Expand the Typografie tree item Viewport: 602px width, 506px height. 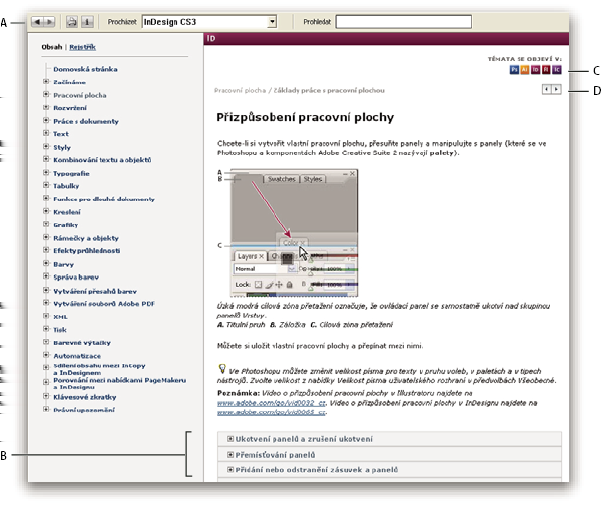pyautogui.click(x=46, y=172)
